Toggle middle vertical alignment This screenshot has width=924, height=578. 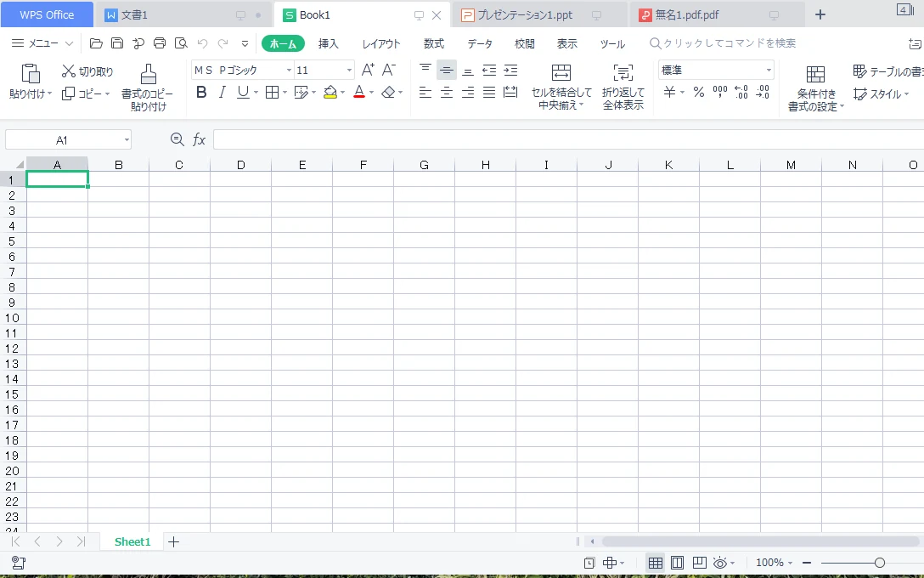447,71
